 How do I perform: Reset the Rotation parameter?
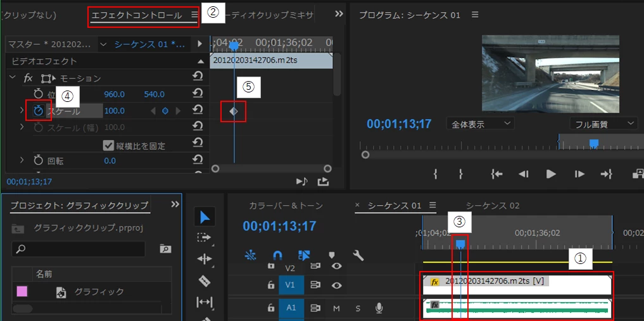[198, 160]
